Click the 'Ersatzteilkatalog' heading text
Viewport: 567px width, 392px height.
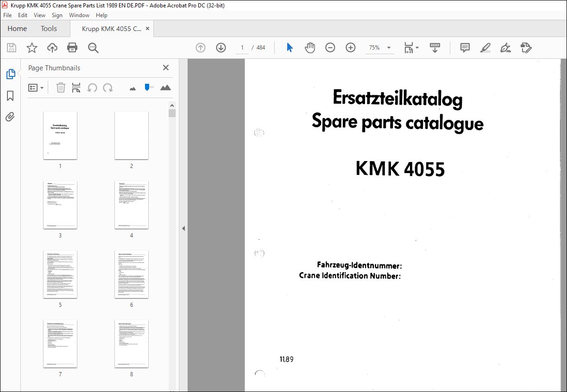[397, 99]
